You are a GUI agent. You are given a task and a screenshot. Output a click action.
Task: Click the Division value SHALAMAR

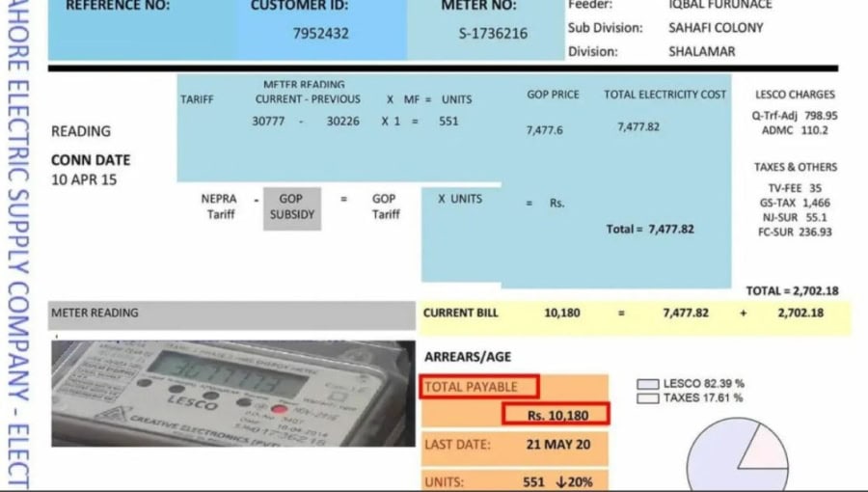click(x=701, y=51)
